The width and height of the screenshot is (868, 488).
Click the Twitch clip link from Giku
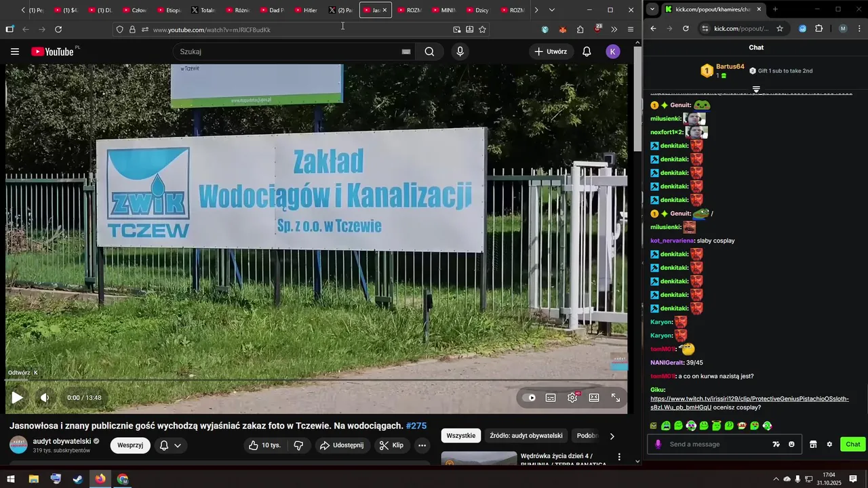pyautogui.click(x=749, y=403)
